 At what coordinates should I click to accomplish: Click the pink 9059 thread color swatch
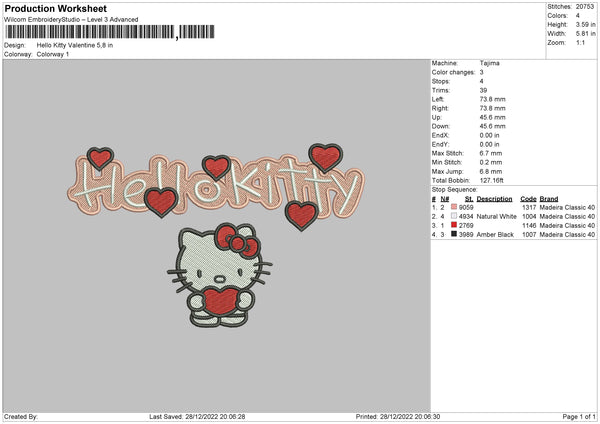454,207
